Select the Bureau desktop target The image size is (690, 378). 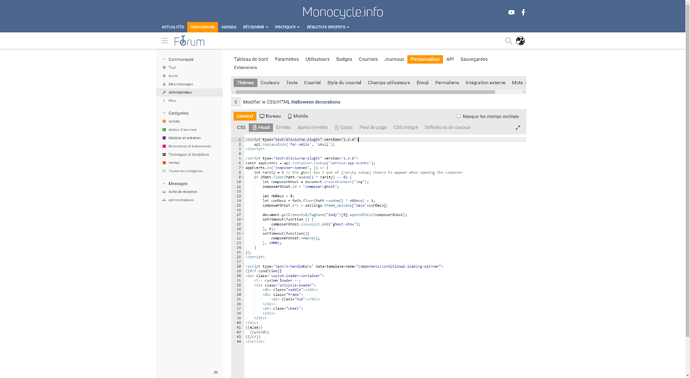coord(270,116)
